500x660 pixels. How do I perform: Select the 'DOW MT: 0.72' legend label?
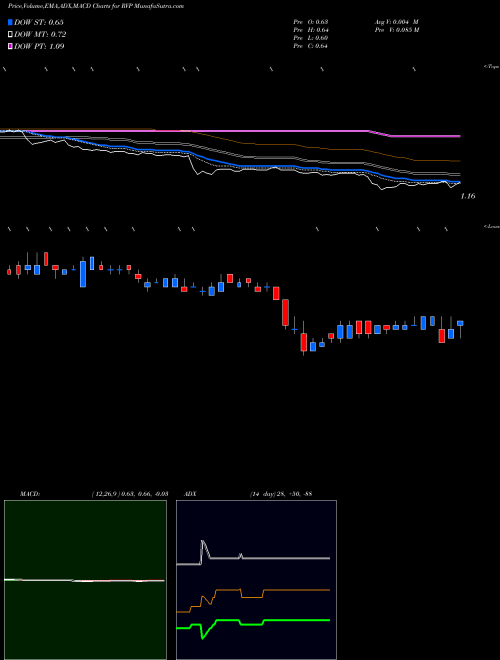click(40, 35)
